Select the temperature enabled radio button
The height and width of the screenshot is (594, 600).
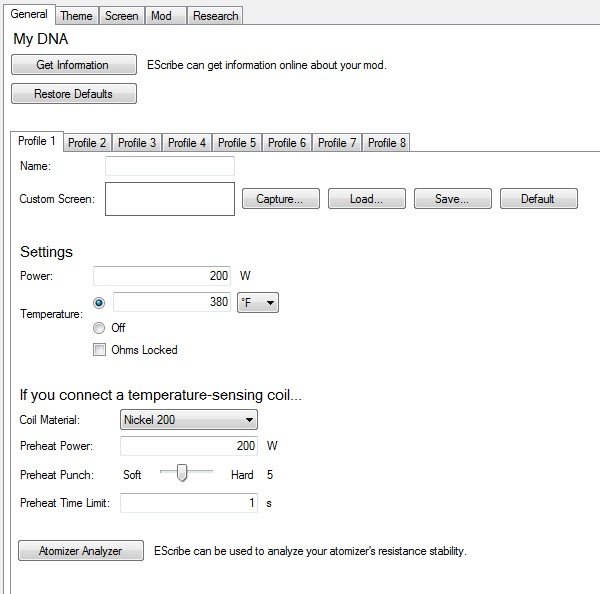point(98,303)
